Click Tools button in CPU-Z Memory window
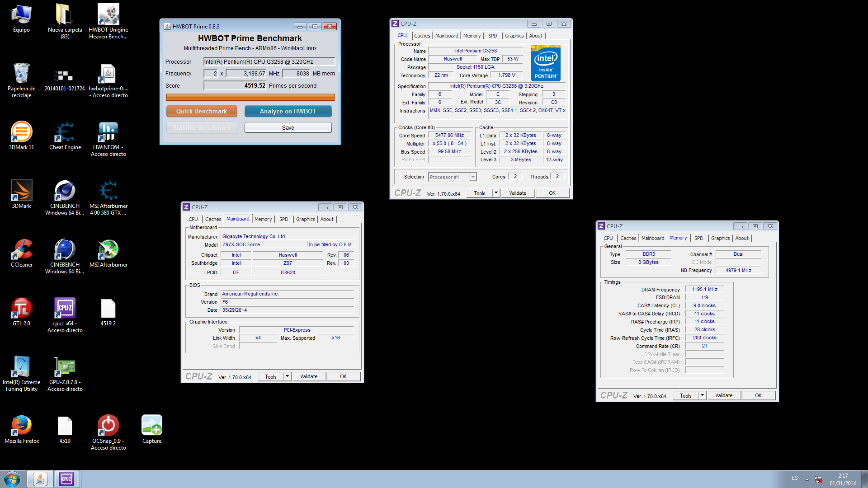Screen dimensions: 868x488 point(685,395)
